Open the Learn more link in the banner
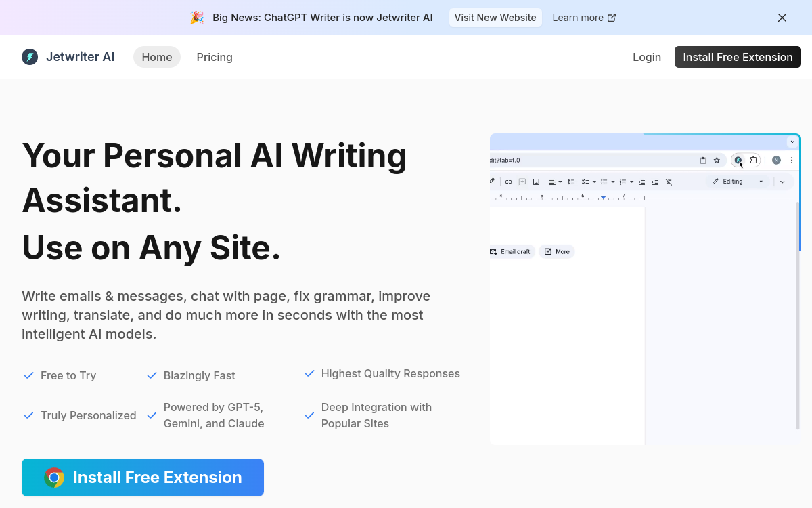812x508 pixels. [579, 18]
